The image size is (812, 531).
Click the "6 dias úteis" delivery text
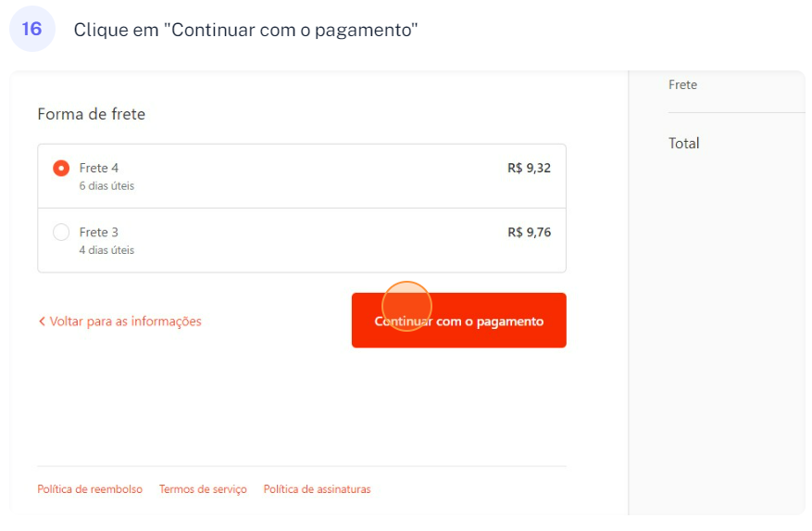tap(106, 186)
